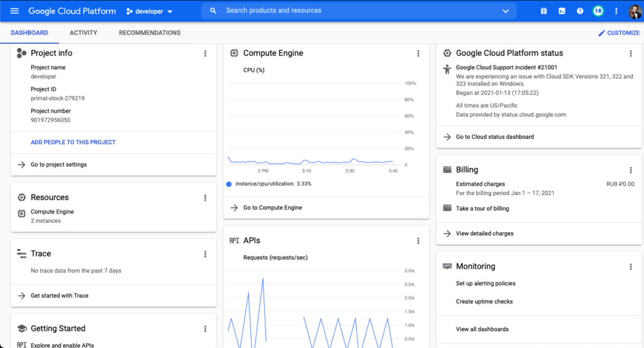This screenshot has height=348, width=644.
Task: Open Monitoring card options menu
Action: pos(631,267)
